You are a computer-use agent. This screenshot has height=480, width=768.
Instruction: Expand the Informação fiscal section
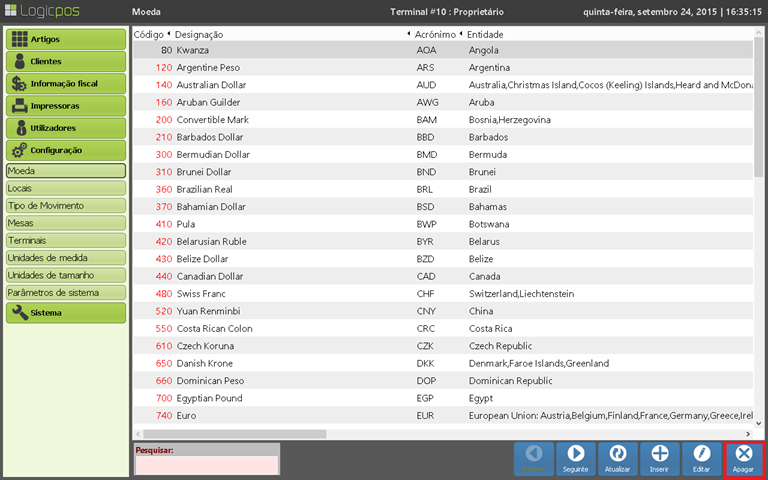click(66, 83)
